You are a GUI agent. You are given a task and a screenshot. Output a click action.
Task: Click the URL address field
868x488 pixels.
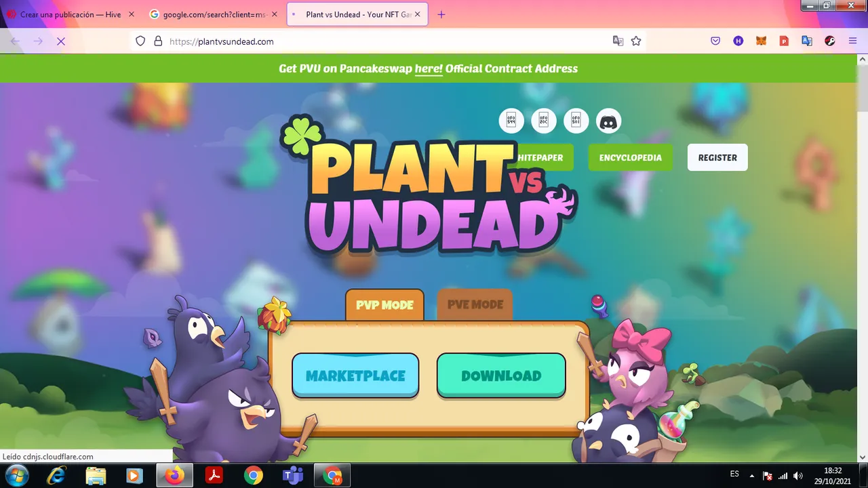point(387,41)
